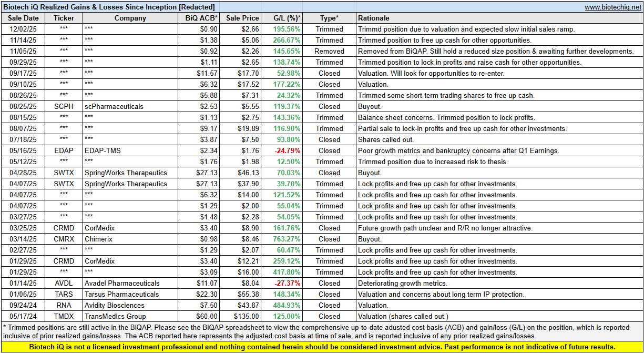This screenshot has height=353, width=644.
Task: Select the 11/05/25 sale date cell
Action: [23, 51]
